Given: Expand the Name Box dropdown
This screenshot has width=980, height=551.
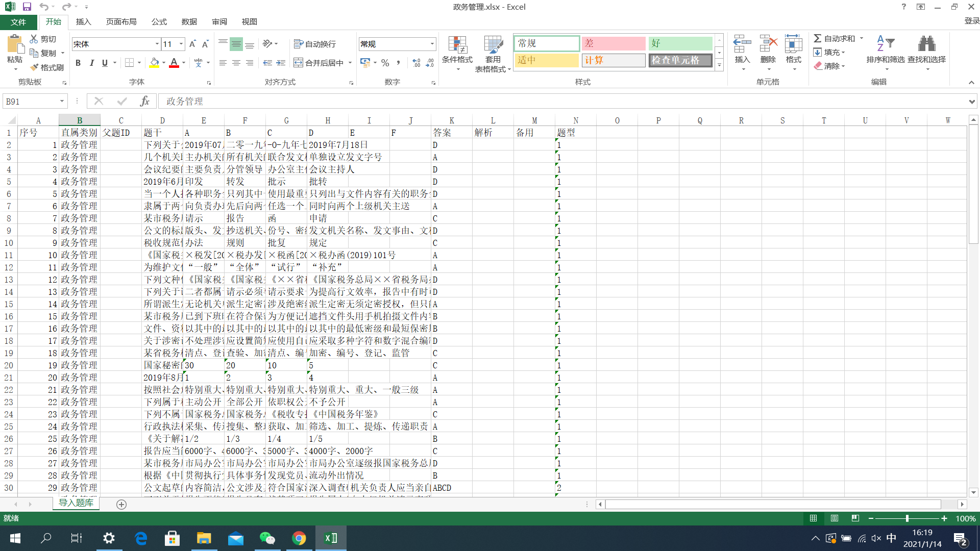Looking at the screenshot, I should click(62, 101).
